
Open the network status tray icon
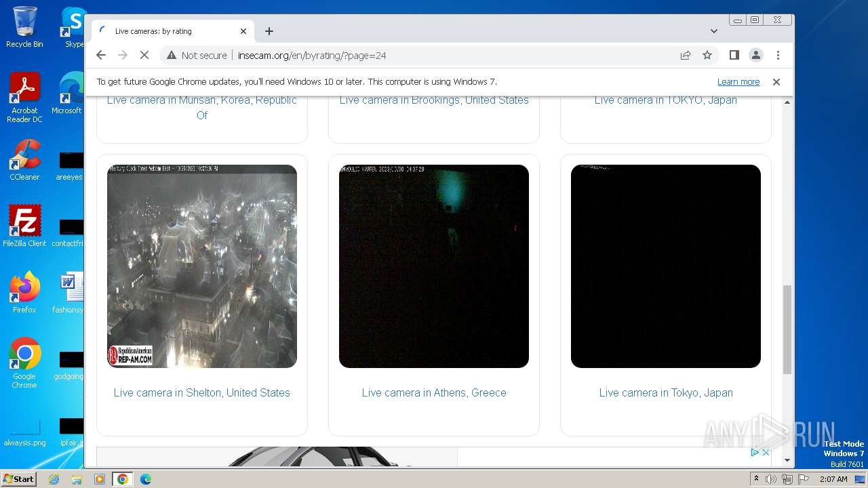(787, 479)
